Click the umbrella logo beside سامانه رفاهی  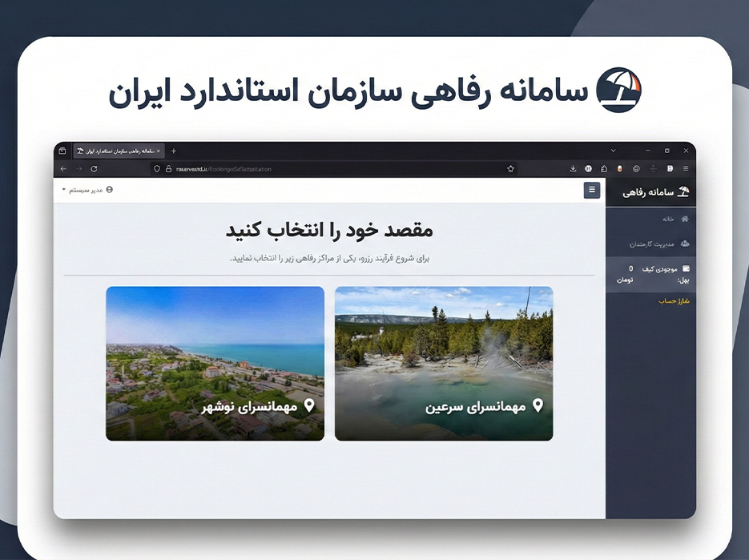coord(683,191)
